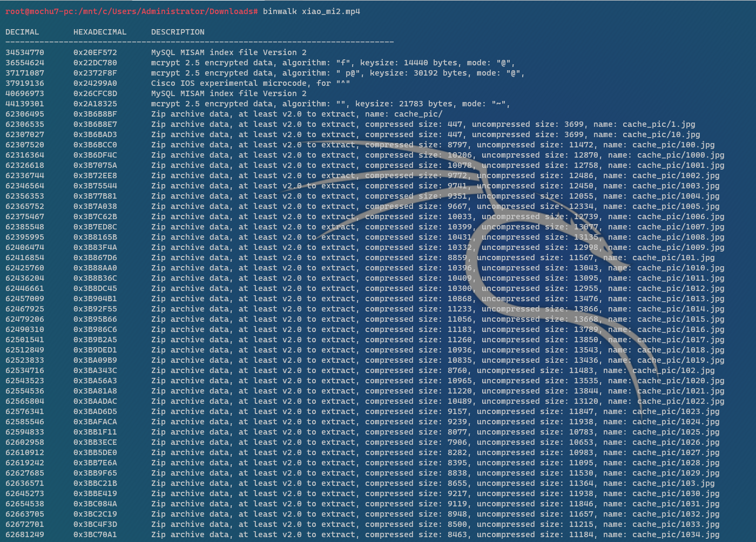756x542 pixels.
Task: Click 'Cisco IOS experimental microcode' text
Action: pyautogui.click(x=231, y=83)
